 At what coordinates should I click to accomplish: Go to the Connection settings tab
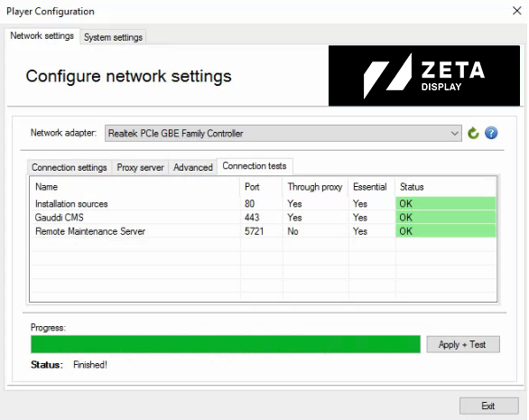pos(70,167)
